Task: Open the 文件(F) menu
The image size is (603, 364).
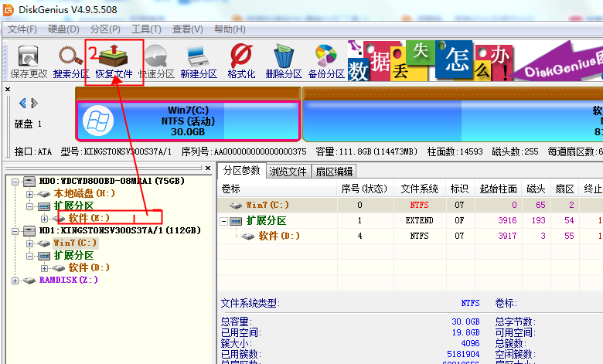Action: coord(22,29)
